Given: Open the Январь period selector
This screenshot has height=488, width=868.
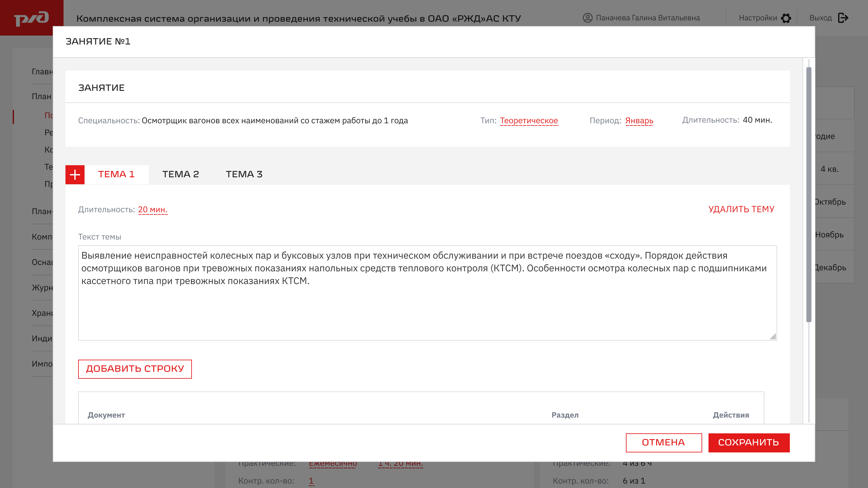Looking at the screenshot, I should pyautogui.click(x=639, y=121).
